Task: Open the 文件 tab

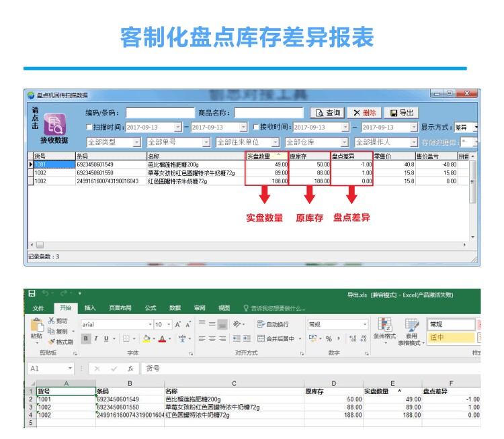Action: [x=38, y=308]
